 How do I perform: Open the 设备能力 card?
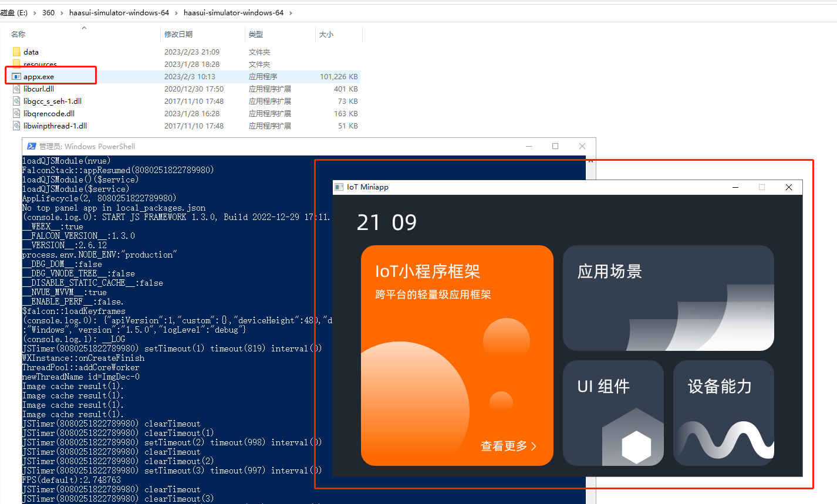click(724, 413)
